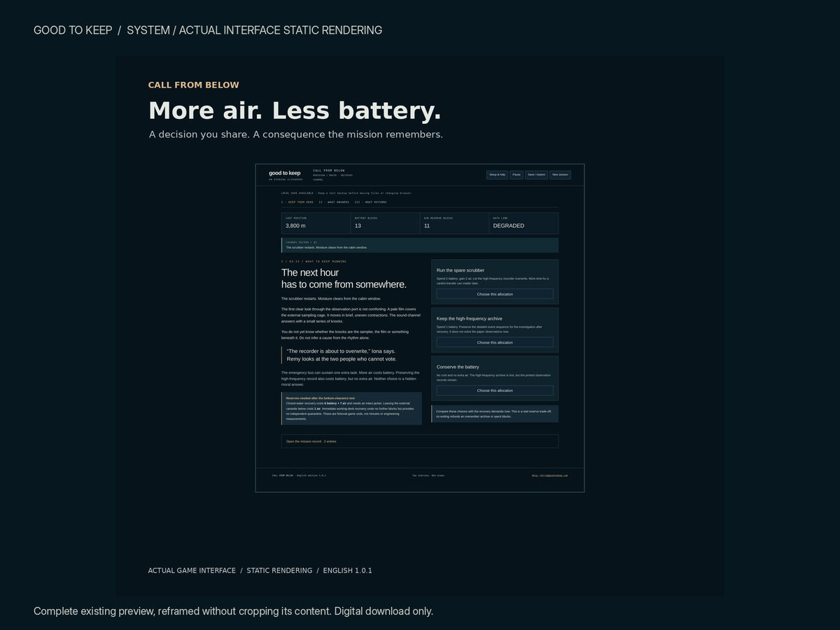The image size is (840, 630).
Task: Pause the game session
Action: 516,174
